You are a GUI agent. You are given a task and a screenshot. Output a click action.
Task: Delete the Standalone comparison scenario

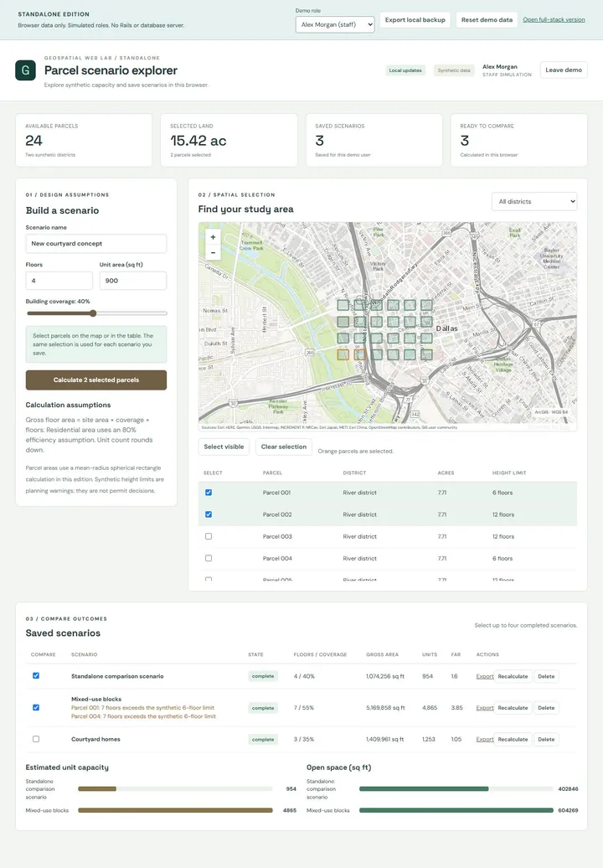click(x=546, y=676)
